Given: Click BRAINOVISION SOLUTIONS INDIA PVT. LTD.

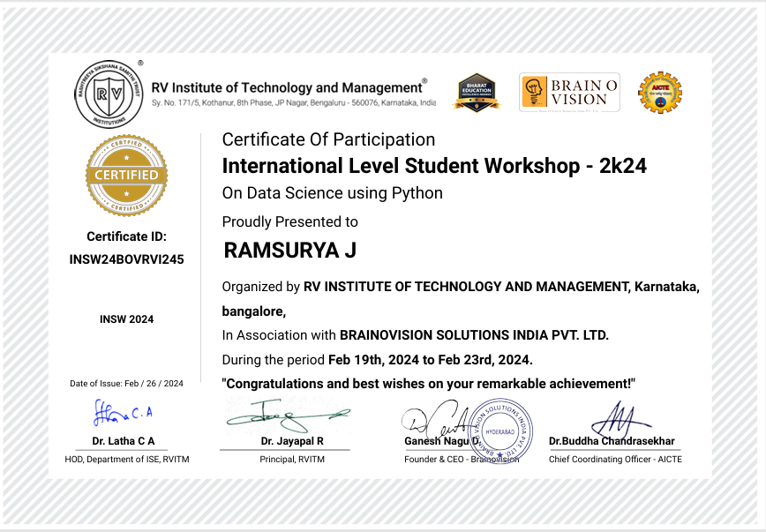Looking at the screenshot, I should point(474,335).
